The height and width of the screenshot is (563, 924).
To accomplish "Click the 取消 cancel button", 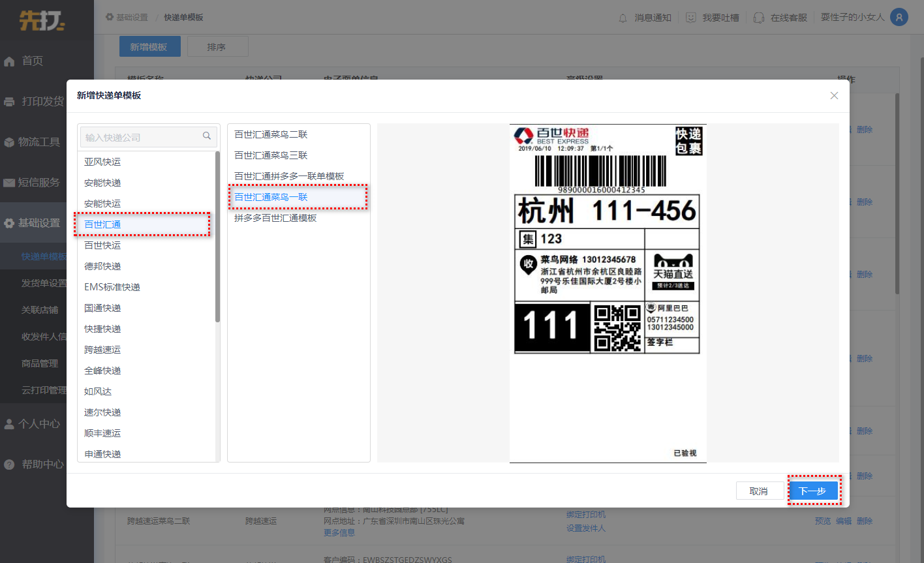I will [759, 491].
